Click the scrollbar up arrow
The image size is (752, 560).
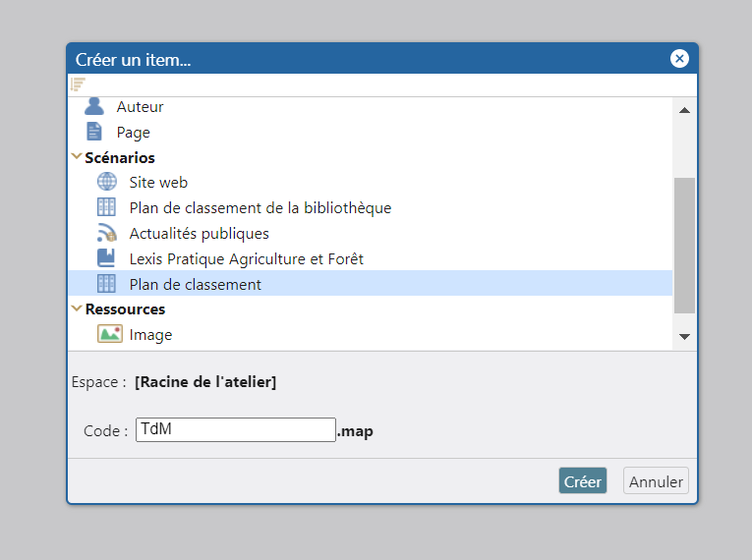(684, 110)
